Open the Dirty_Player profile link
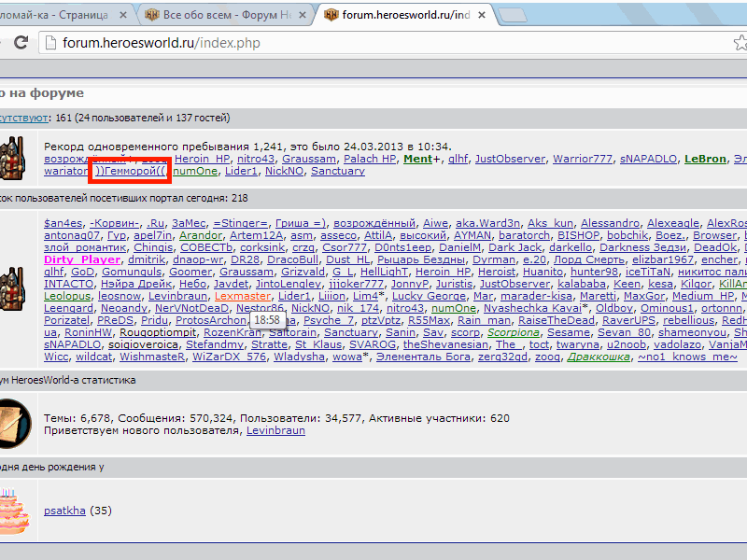The image size is (747, 560). (82, 259)
